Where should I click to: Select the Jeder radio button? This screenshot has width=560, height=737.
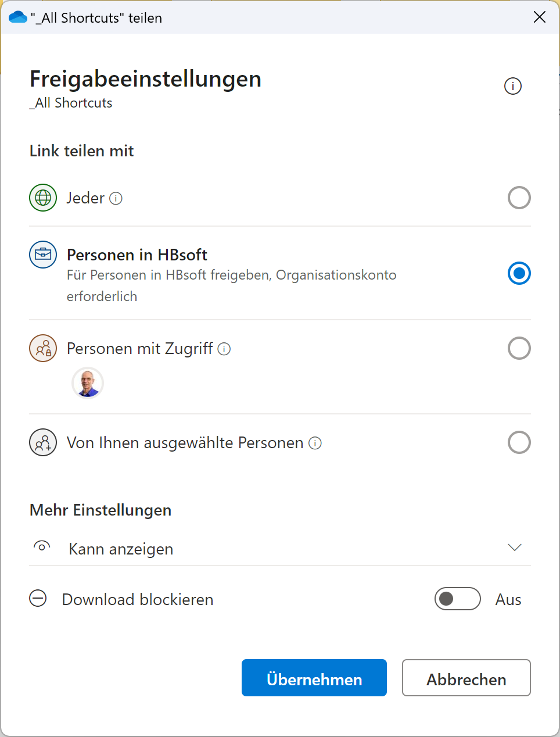(519, 198)
